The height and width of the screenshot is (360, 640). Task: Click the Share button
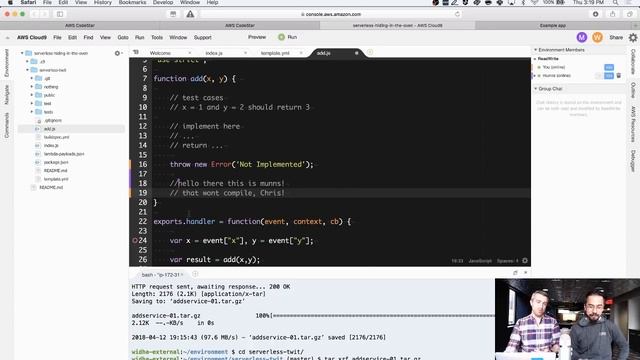616,37
